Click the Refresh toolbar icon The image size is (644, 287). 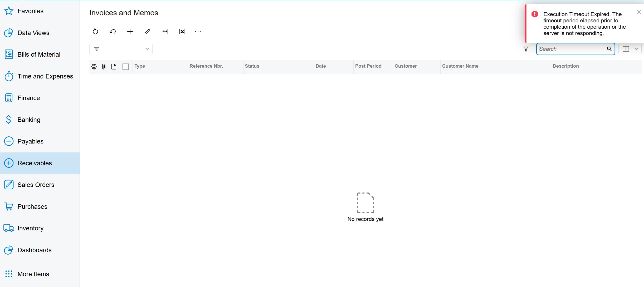(95, 32)
